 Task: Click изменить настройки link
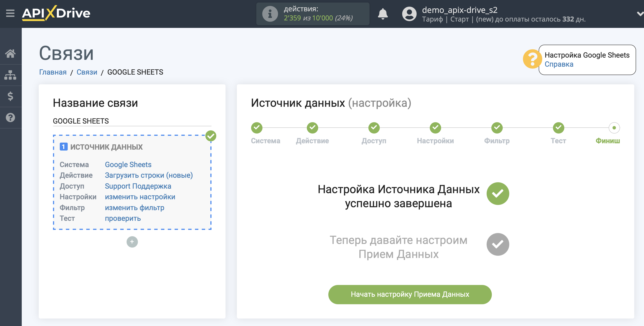pyautogui.click(x=140, y=197)
